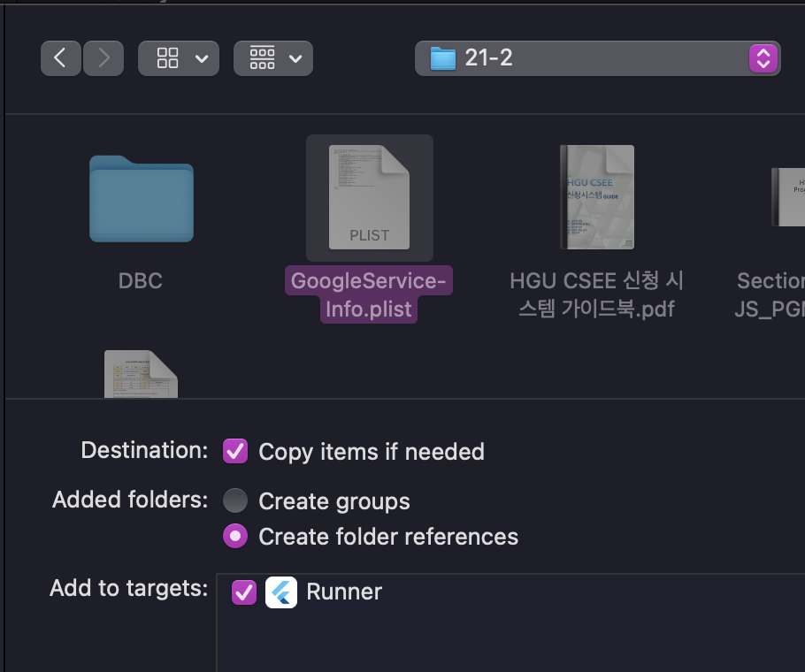Screen dimensions: 805x672
Task: Select the Create groups radio button
Action: tap(235, 501)
